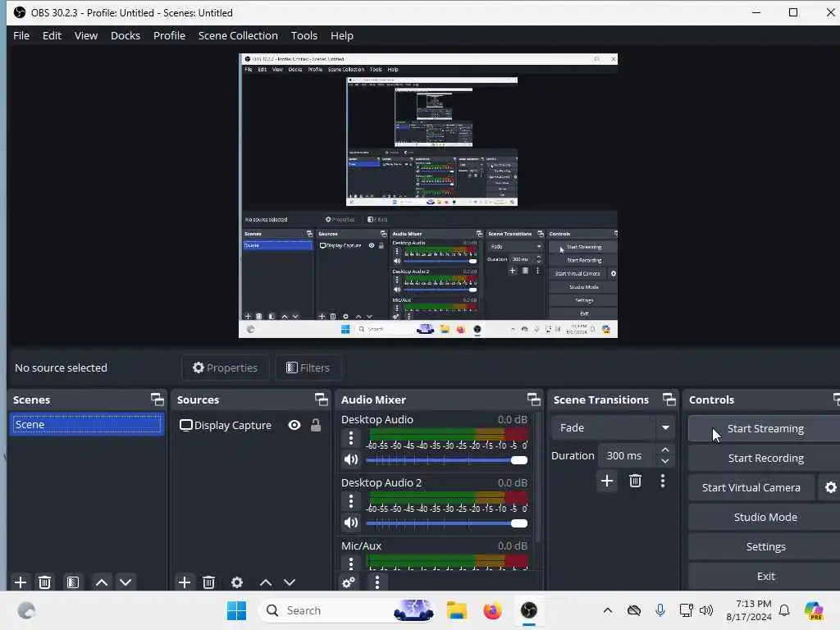Screen dimensions: 840x630
Task: Open File Explorer from the taskbar
Action: click(457, 610)
